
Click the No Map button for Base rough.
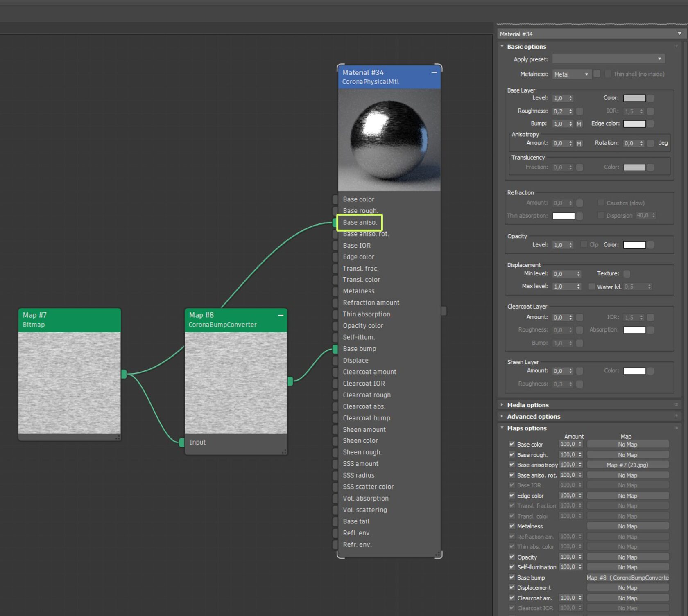pos(627,455)
